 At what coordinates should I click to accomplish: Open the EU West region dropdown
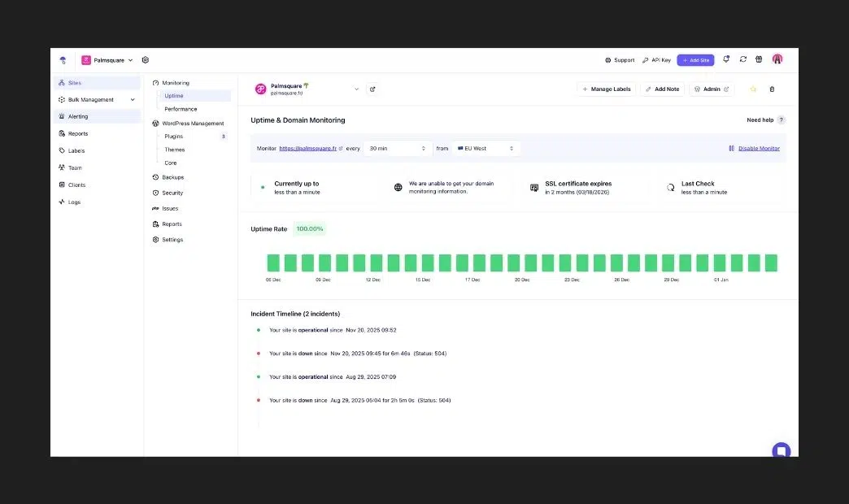tap(485, 149)
